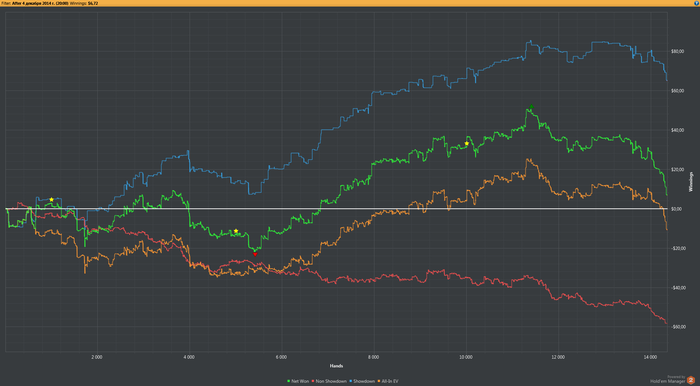Click the red heart low-point marker on the green line
The width and height of the screenshot is (700, 386).
255,254
